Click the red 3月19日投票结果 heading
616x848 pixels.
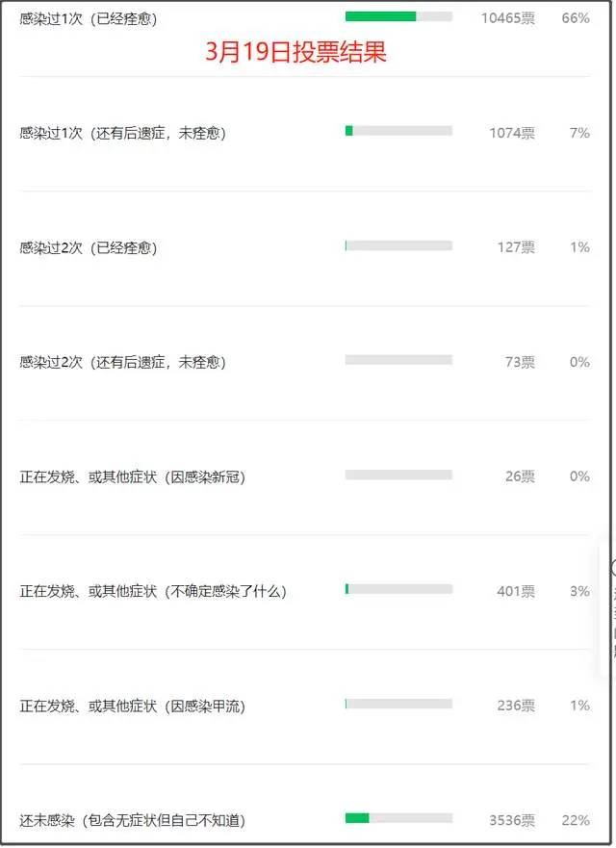[x=296, y=53]
